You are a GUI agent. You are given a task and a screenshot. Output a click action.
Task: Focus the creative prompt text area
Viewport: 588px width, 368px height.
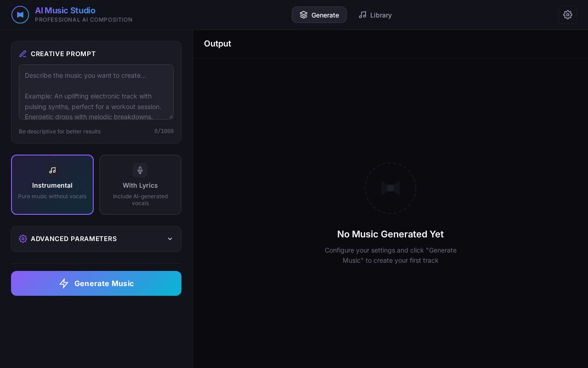(x=96, y=92)
